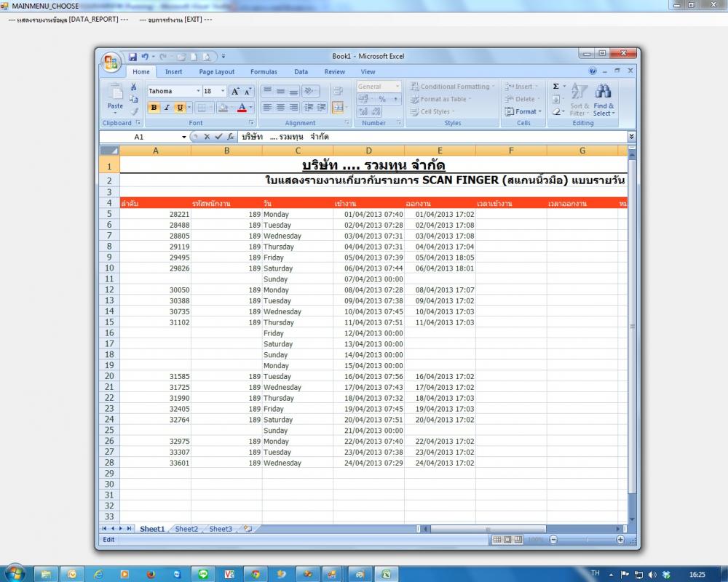
Task: Switch to the Page Layout tab
Action: 217,72
